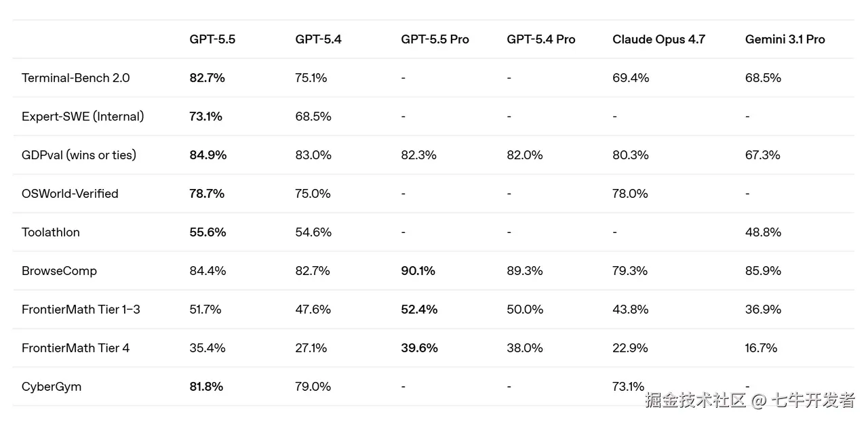The height and width of the screenshot is (422, 868).
Task: Click the Expert-SWE (Internal) row label
Action: tap(83, 117)
